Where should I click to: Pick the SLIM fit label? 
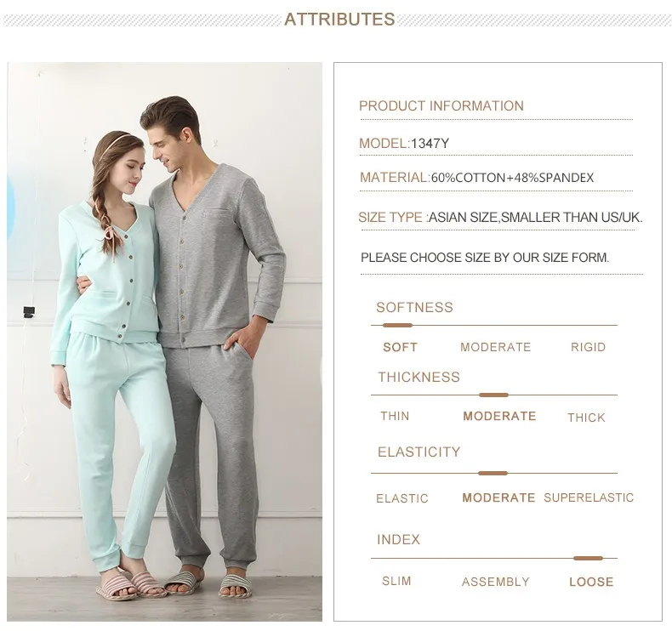point(396,581)
